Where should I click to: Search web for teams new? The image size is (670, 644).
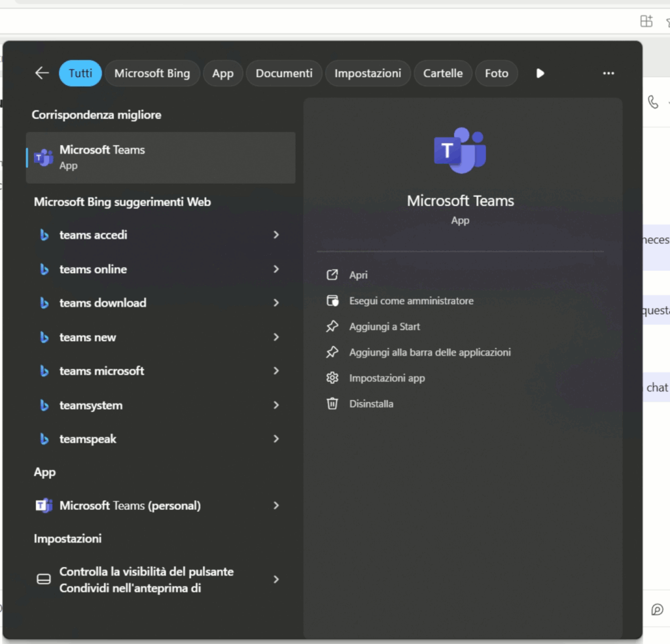tap(88, 337)
